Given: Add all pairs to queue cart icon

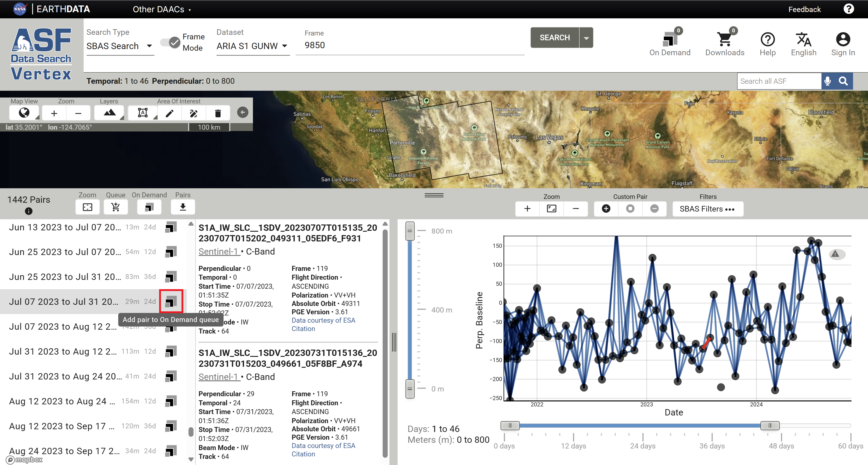Looking at the screenshot, I should click(x=116, y=207).
